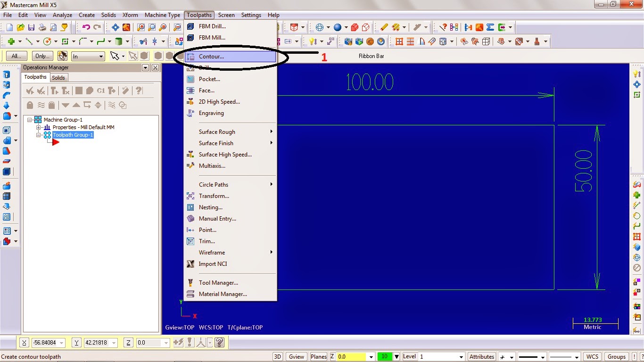Click the ribbon bar help question icon

(x=219, y=343)
